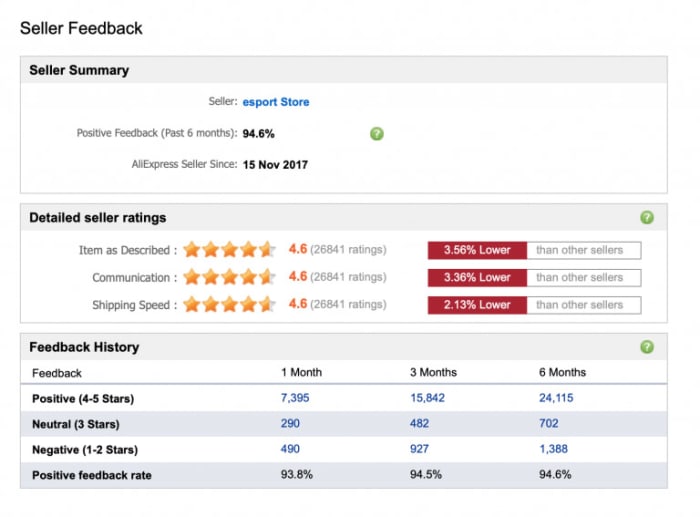The width and height of the screenshot is (700, 517).
Task: Click the 1 Month neutral count 290
Action: coord(291,424)
